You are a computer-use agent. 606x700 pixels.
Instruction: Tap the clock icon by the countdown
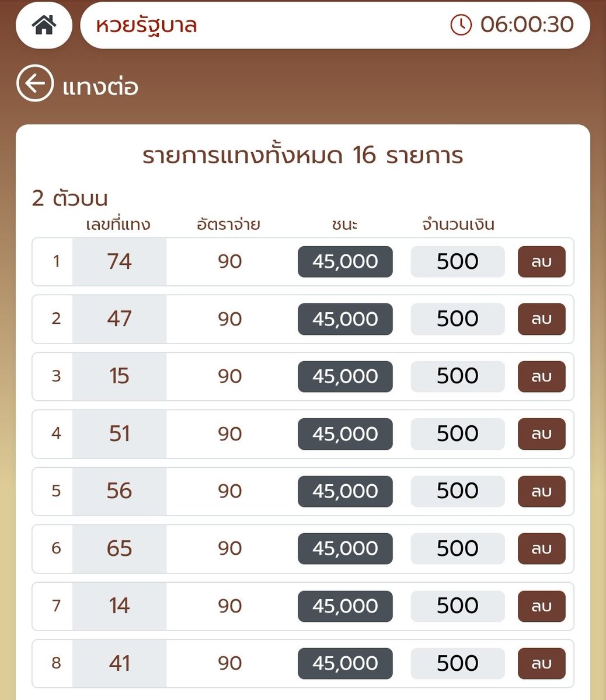[x=461, y=24]
